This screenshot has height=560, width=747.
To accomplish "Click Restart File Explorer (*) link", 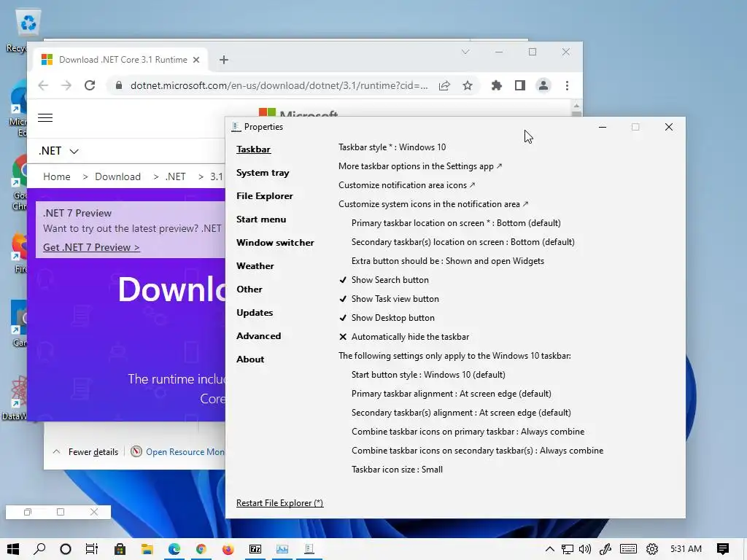I will click(279, 503).
